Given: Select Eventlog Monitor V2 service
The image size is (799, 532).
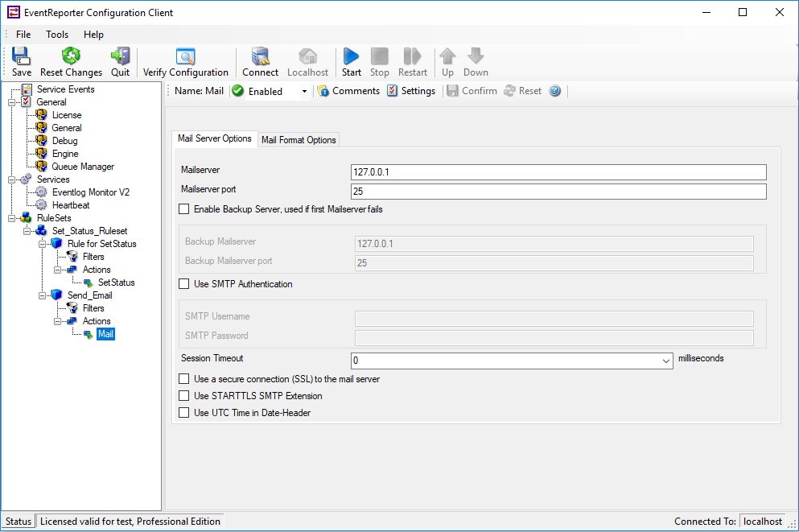Looking at the screenshot, I should pyautogui.click(x=91, y=192).
